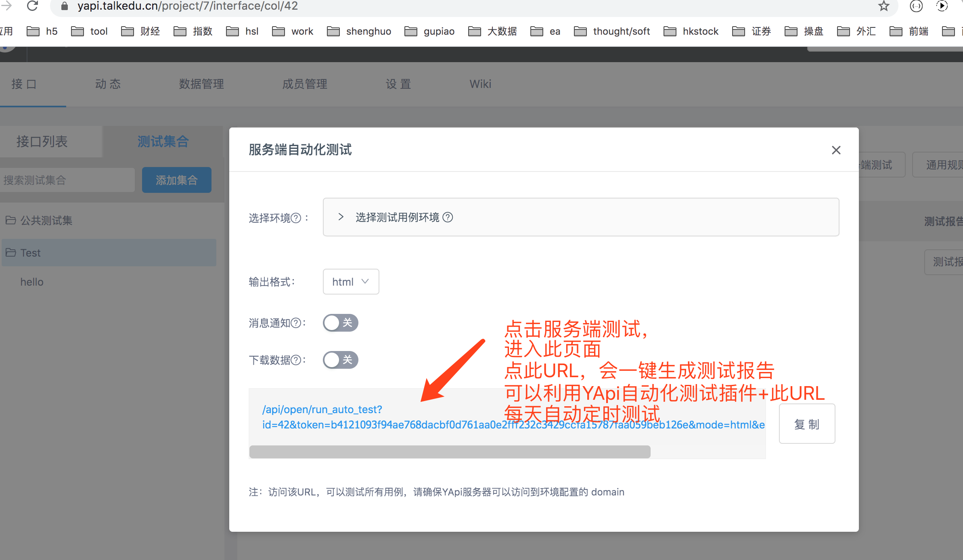Click the bookmark star icon in the address bar
Screen dimensions: 963x560
pos(884,6)
